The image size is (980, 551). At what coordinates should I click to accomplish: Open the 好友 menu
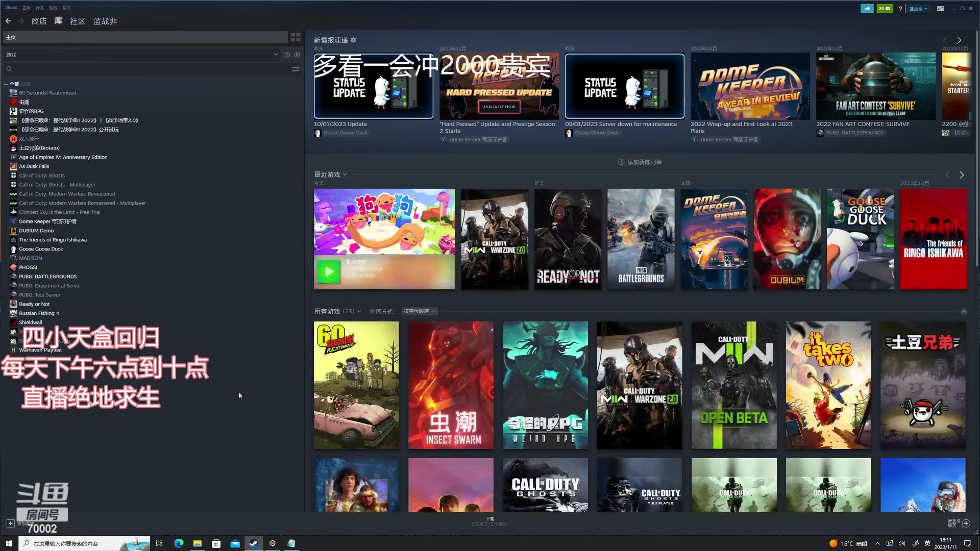[x=40, y=8]
